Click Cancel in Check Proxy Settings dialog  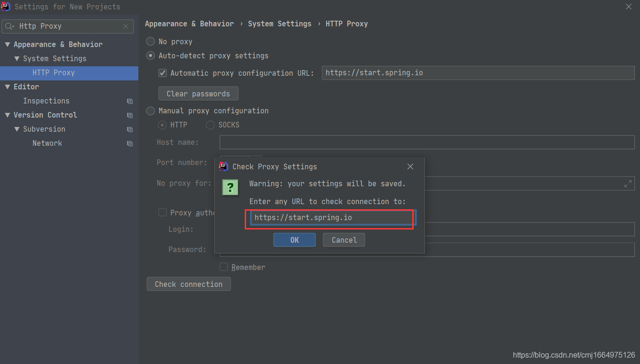pyautogui.click(x=344, y=240)
